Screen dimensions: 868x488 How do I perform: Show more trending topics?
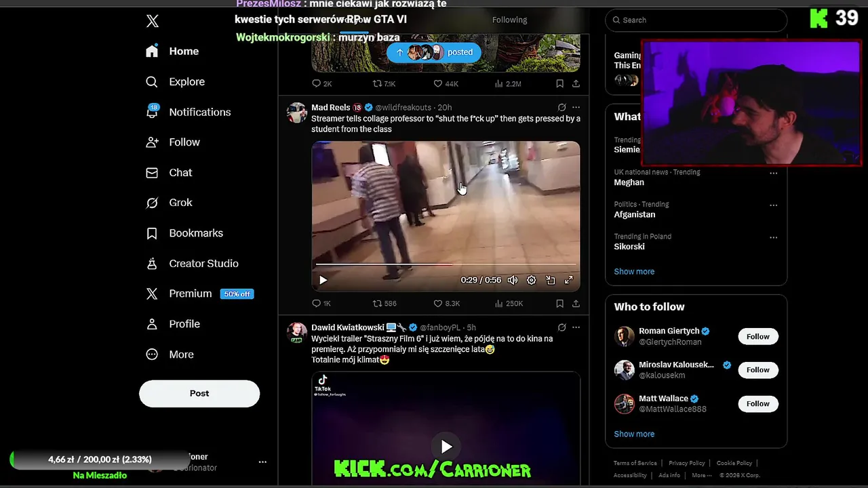coord(634,272)
